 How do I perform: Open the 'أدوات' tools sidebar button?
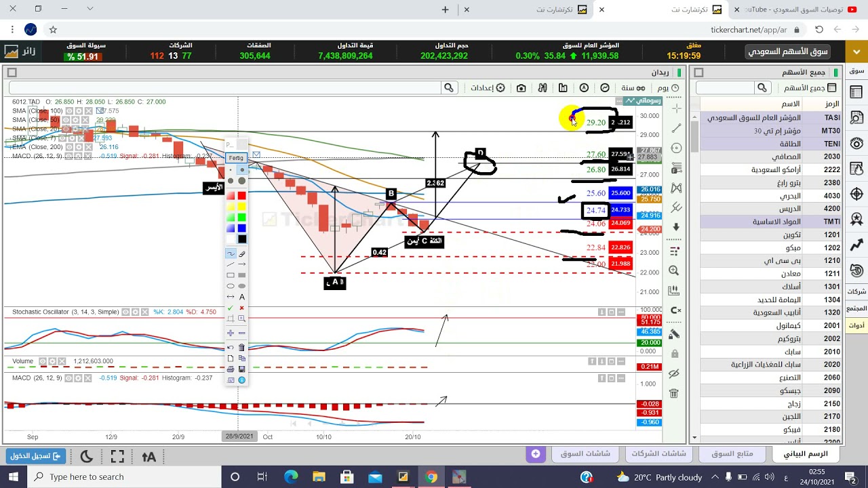tap(856, 326)
